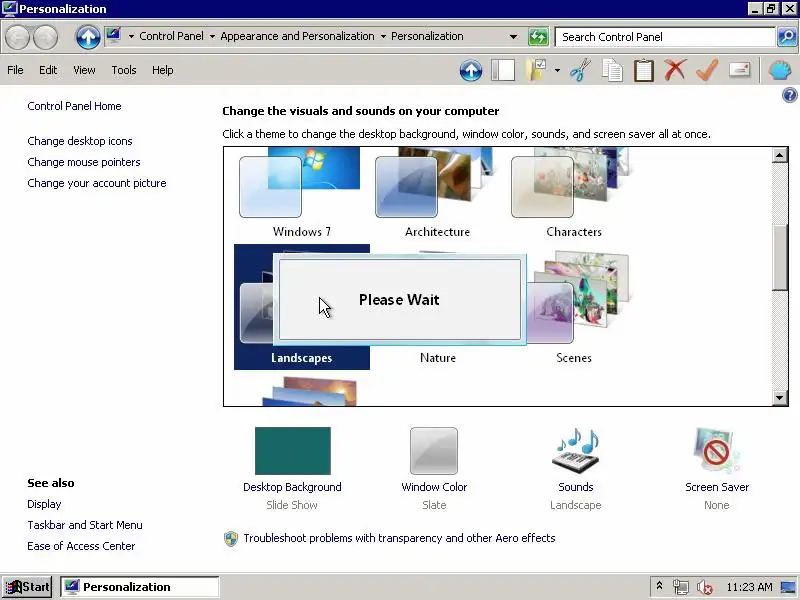Image resolution: width=800 pixels, height=600 pixels.
Task: Click the Start button
Action: click(x=27, y=587)
